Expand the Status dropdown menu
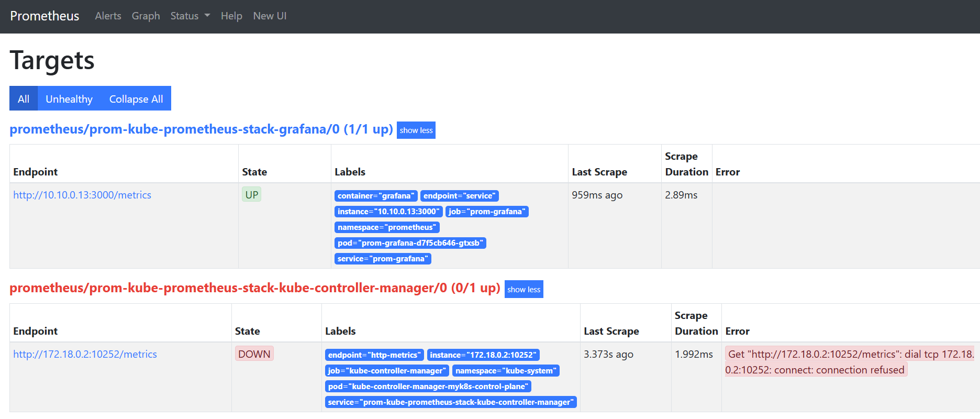The width and height of the screenshot is (980, 419). 190,16
